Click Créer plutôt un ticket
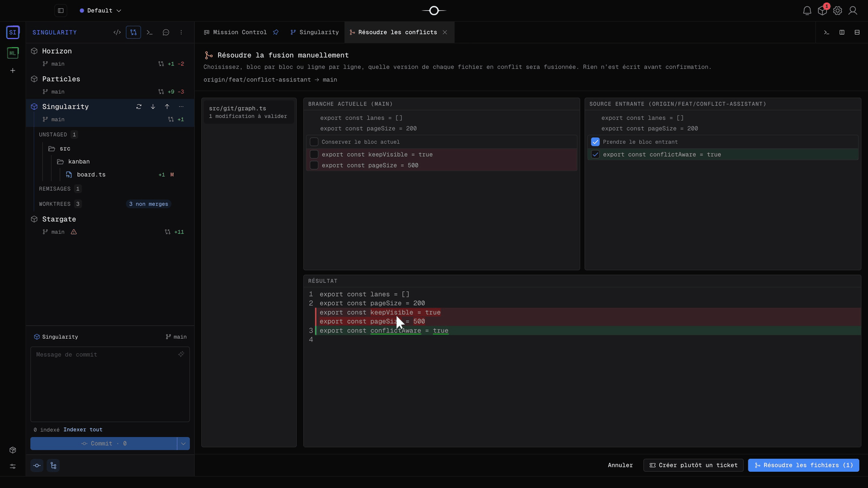The height and width of the screenshot is (488, 868). pos(693,465)
